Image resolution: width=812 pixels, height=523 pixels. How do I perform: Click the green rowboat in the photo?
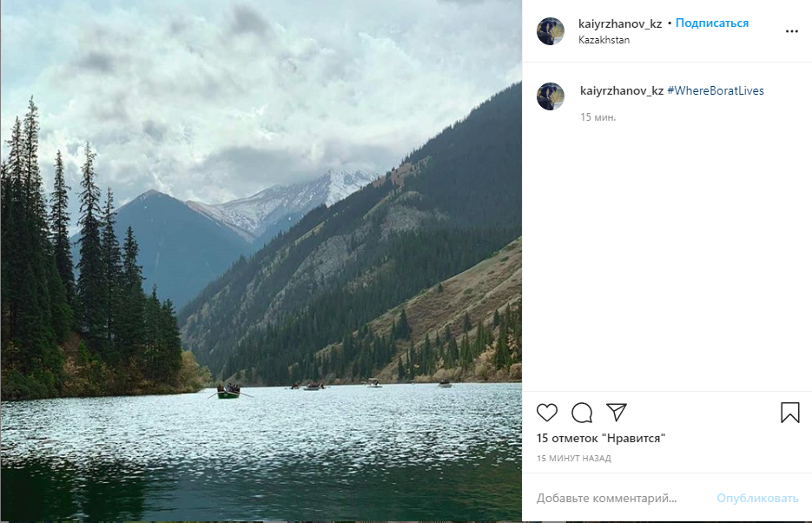[228, 393]
